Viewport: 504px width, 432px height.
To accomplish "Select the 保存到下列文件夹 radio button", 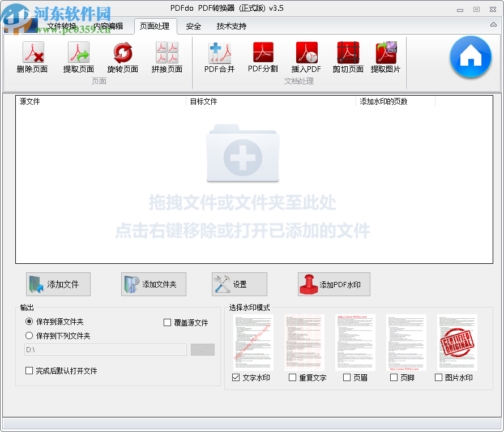I will point(29,335).
